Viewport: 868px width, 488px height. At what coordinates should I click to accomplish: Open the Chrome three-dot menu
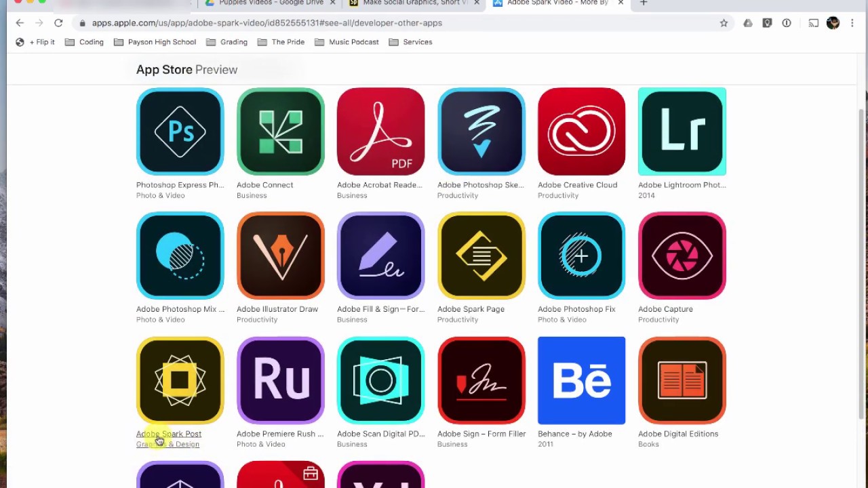coord(852,23)
